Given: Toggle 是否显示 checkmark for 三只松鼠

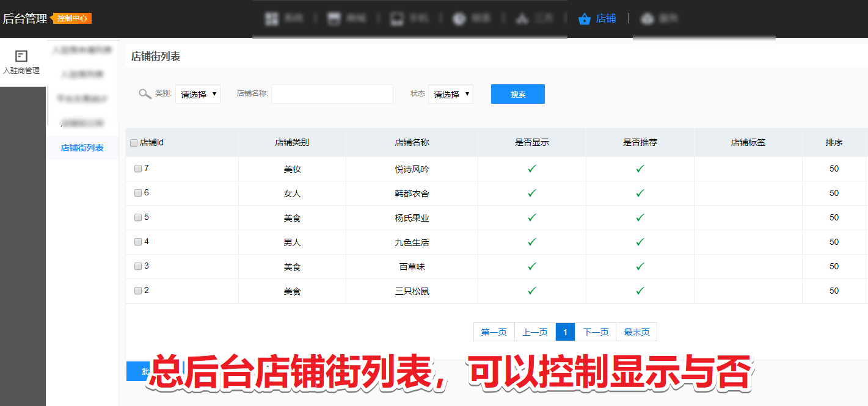Looking at the screenshot, I should pyautogui.click(x=532, y=291).
